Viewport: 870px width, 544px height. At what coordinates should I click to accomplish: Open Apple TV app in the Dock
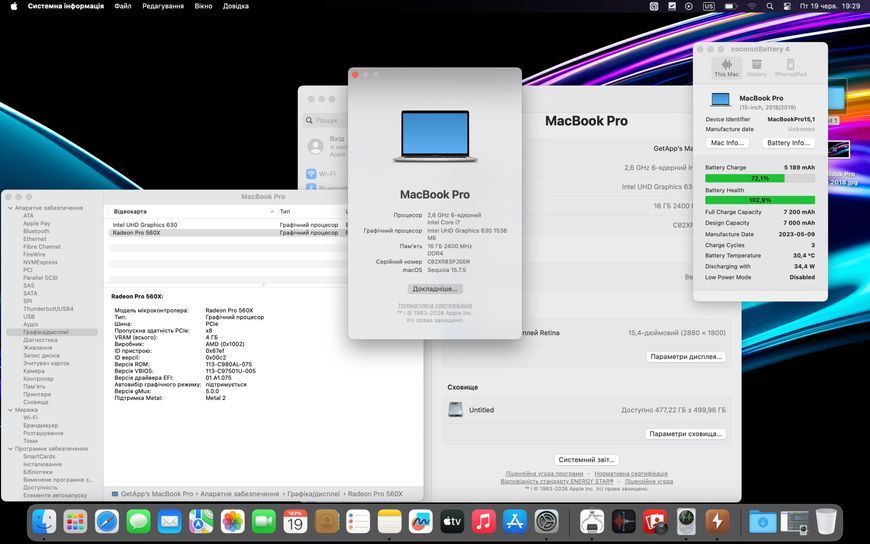[452, 522]
